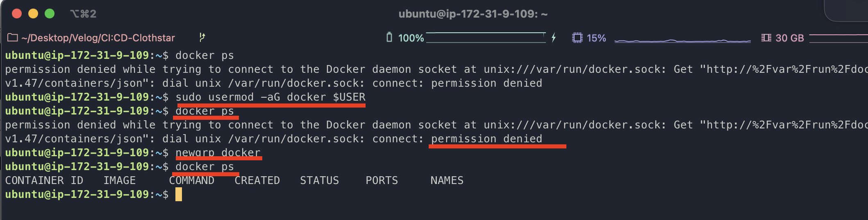Viewport: 868px width, 220px height.
Task: Click the charging lightning bolt icon
Action: click(554, 38)
